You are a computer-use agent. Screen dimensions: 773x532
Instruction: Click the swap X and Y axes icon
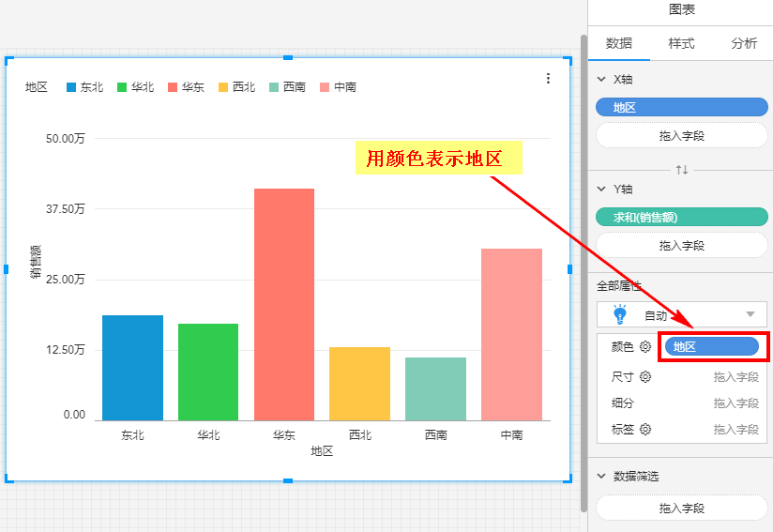(682, 170)
